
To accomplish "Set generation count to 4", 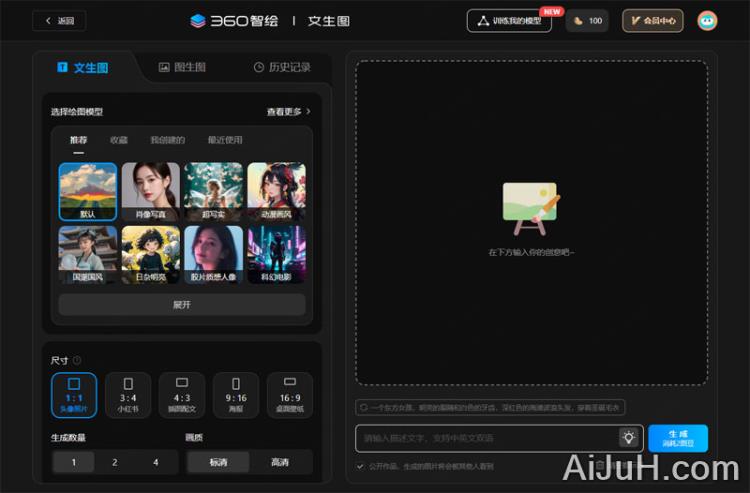I will click(156, 462).
